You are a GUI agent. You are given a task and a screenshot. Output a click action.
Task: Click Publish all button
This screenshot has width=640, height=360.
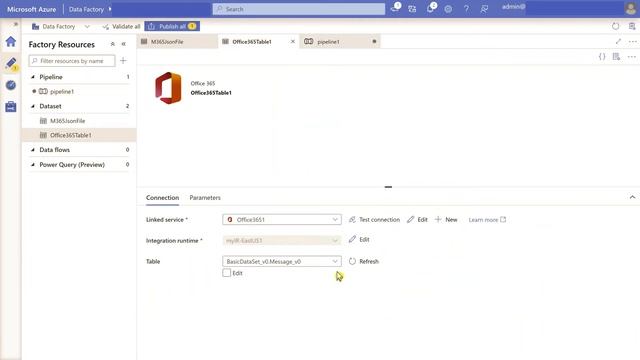pos(172,26)
